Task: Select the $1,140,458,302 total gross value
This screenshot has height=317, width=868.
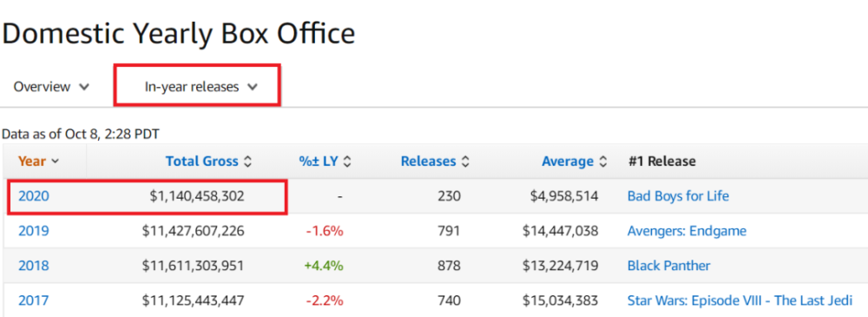Action: click(196, 195)
